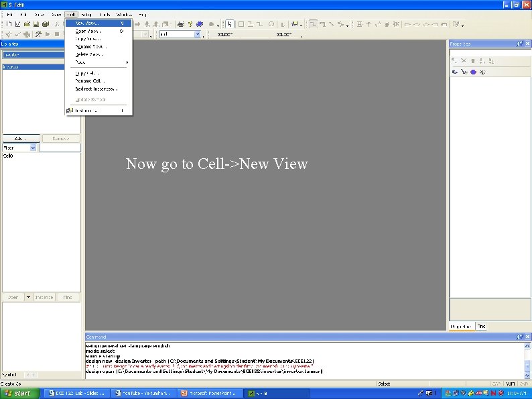Select Cell0 in the cell list

point(8,156)
